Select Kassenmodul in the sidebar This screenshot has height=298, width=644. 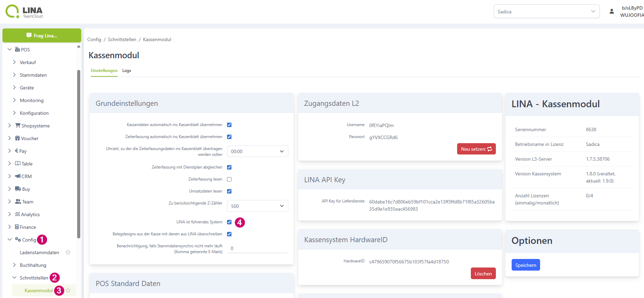click(39, 290)
